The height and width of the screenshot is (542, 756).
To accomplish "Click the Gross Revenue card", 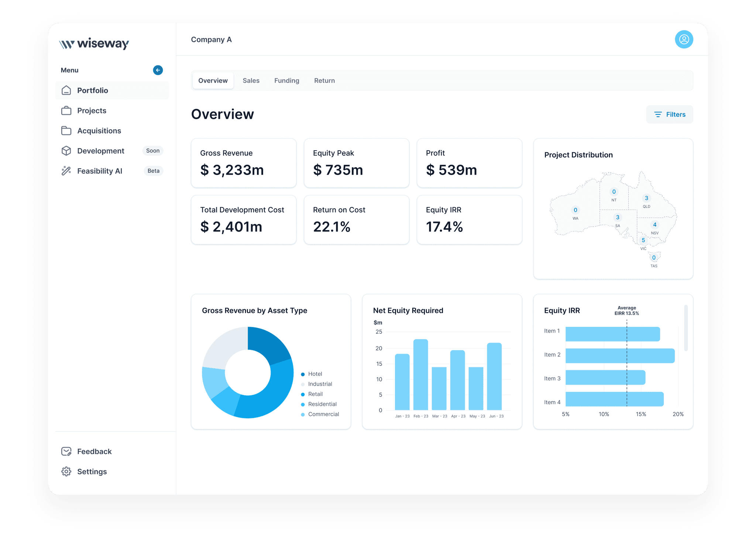I will click(244, 163).
